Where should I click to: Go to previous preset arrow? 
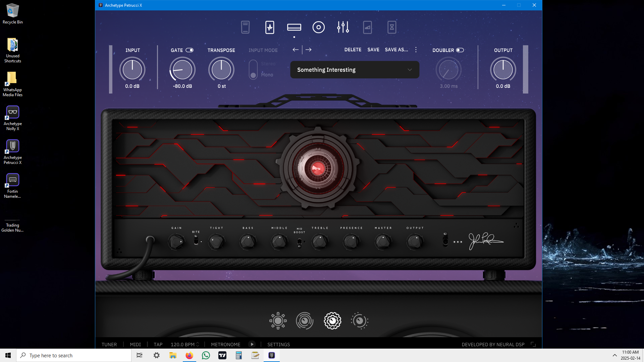(x=296, y=50)
